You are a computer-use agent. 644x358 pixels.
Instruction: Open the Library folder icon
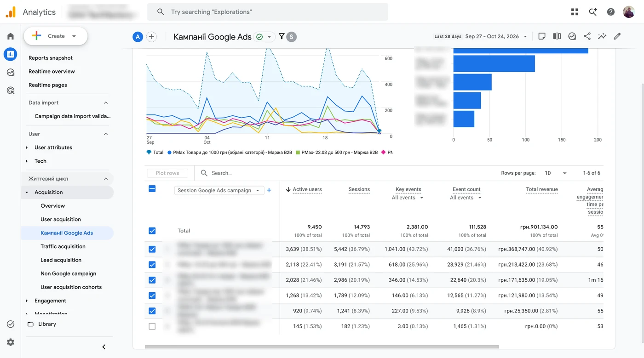click(x=31, y=324)
